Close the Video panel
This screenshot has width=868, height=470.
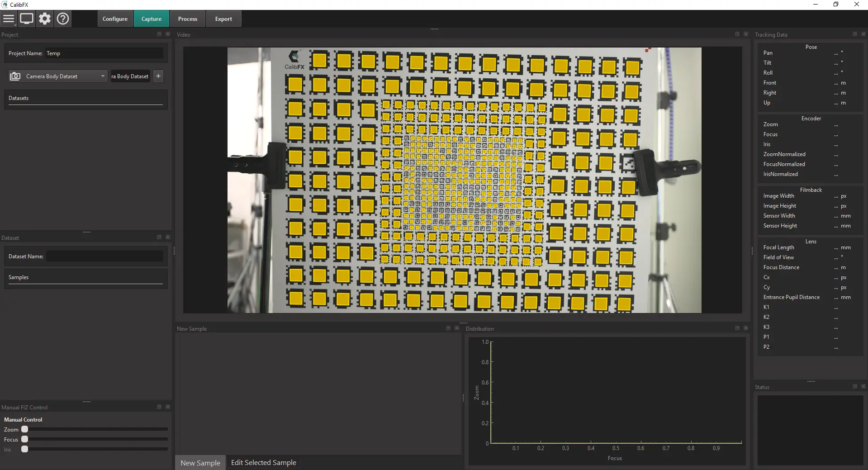[x=746, y=34]
